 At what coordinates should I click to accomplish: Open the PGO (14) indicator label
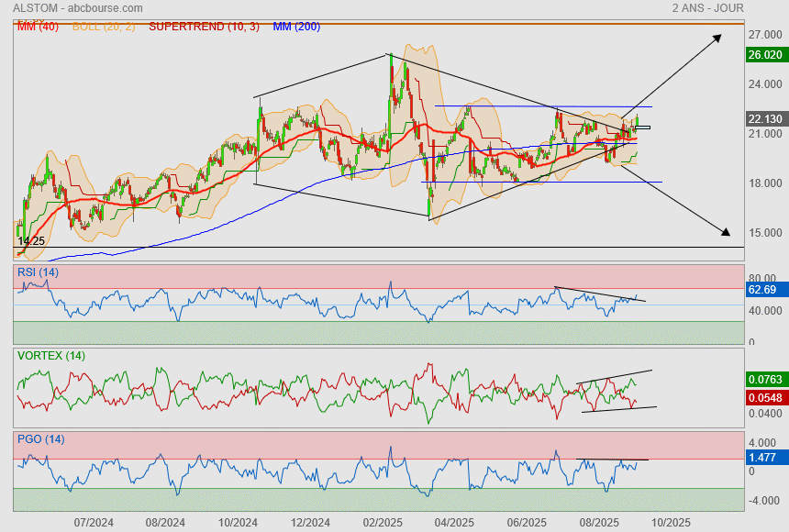41,439
